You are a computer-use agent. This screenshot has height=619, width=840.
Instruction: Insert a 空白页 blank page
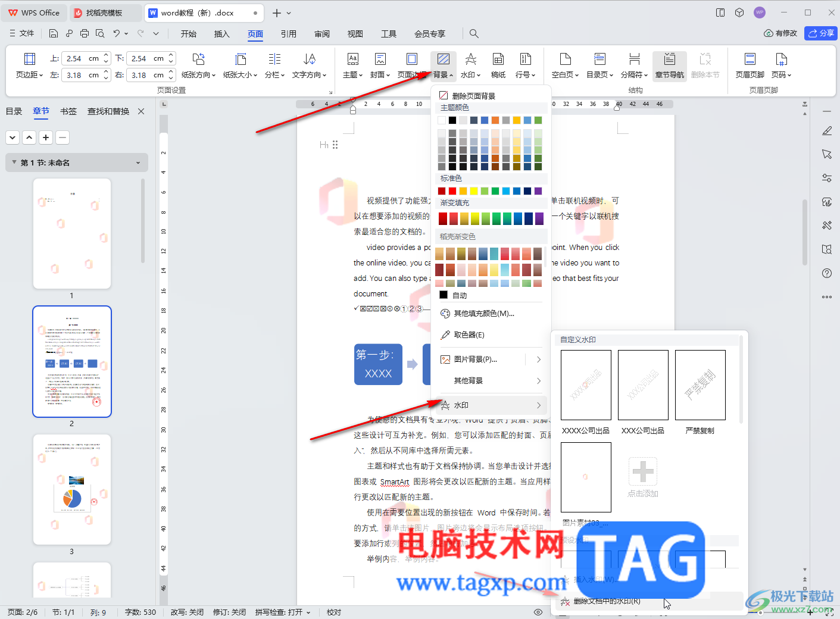point(565,65)
